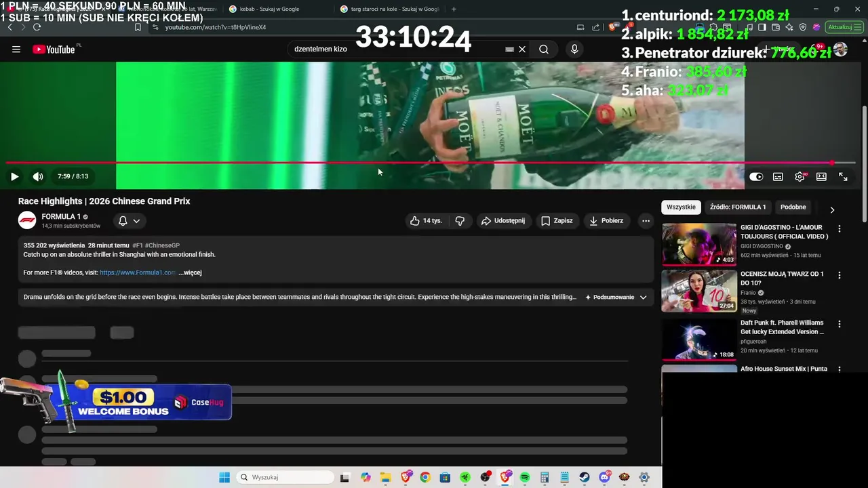This screenshot has width=868, height=488.
Task: Open the OCENISZ MOJĄ TWARZ video thumbnail
Action: point(699,291)
